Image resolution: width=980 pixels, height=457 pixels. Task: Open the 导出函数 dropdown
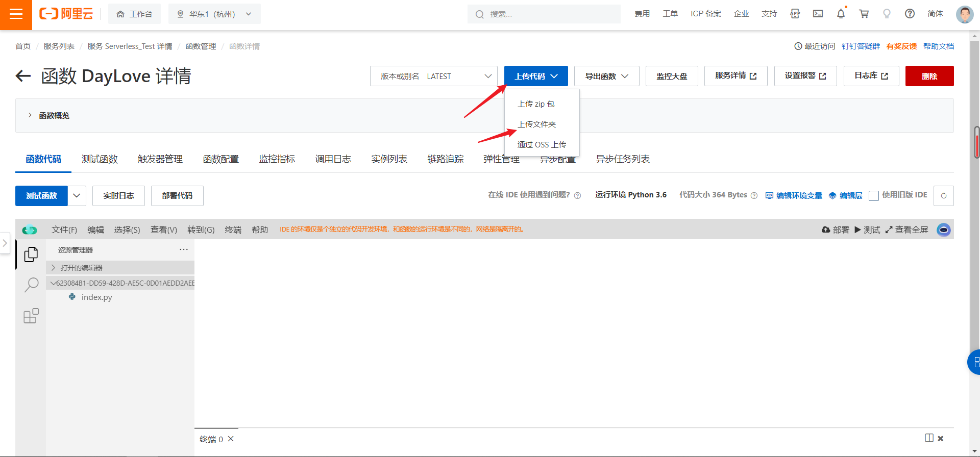[x=606, y=76]
